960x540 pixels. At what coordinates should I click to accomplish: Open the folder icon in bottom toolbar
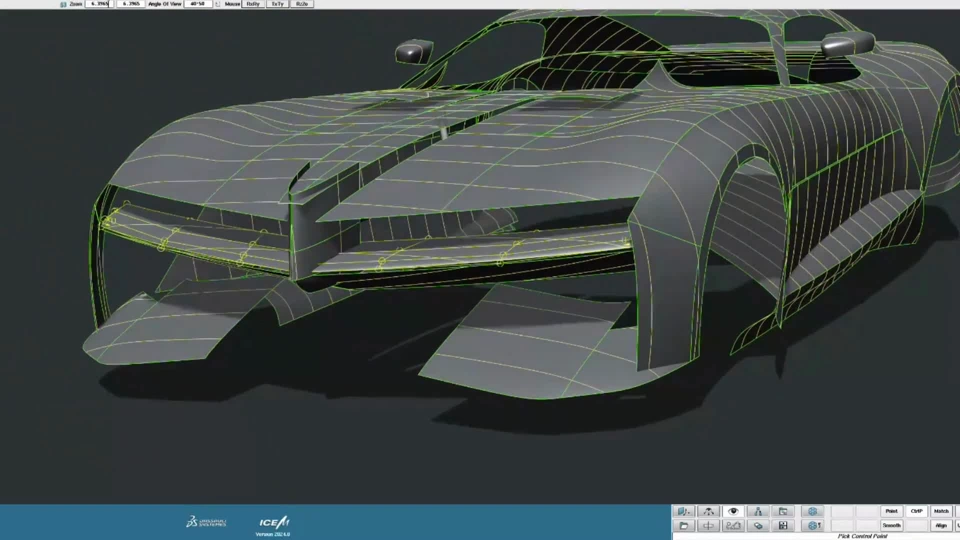[684, 525]
